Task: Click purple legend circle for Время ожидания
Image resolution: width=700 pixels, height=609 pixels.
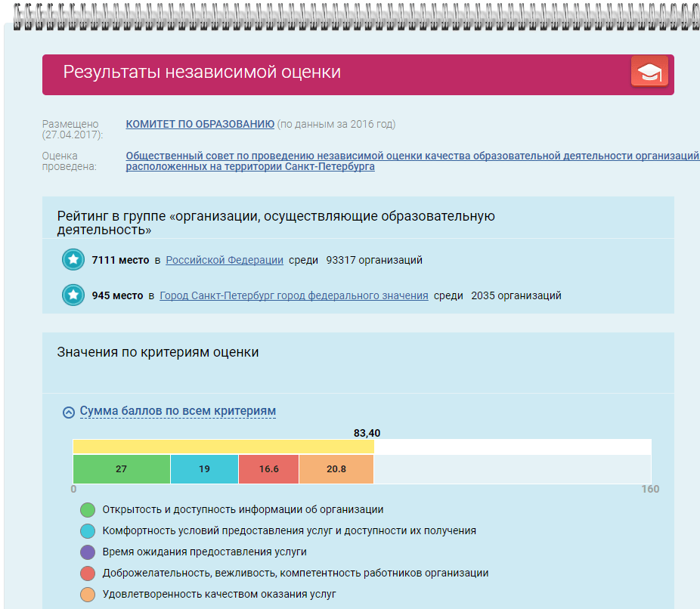Action: [88, 552]
